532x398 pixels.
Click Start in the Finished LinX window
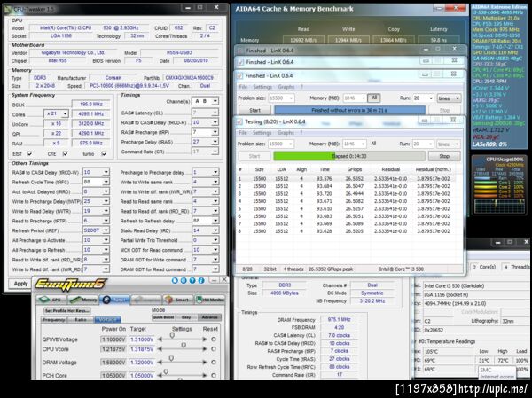254,110
